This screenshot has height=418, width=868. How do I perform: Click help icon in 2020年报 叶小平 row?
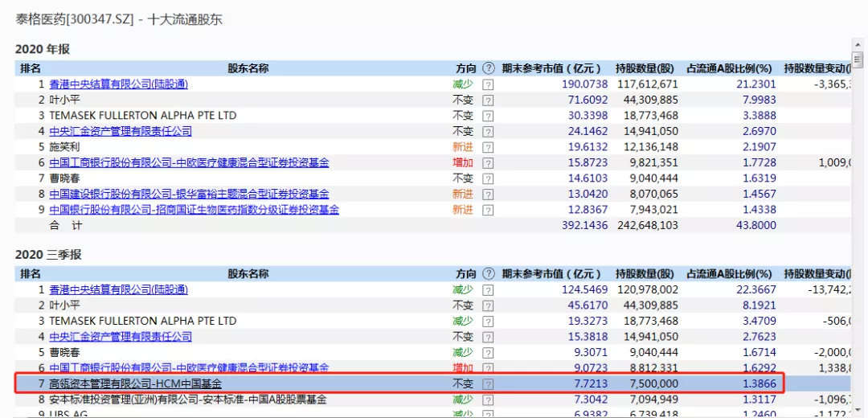coord(488,100)
